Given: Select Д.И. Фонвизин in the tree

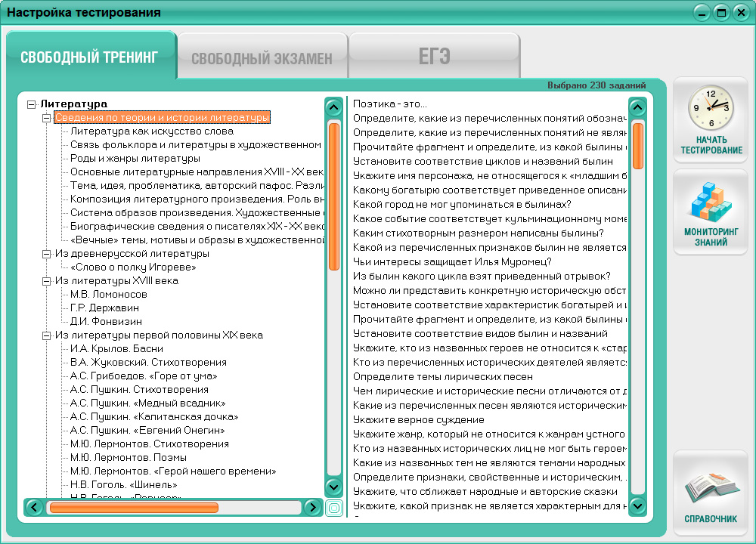Looking at the screenshot, I should click(106, 321).
